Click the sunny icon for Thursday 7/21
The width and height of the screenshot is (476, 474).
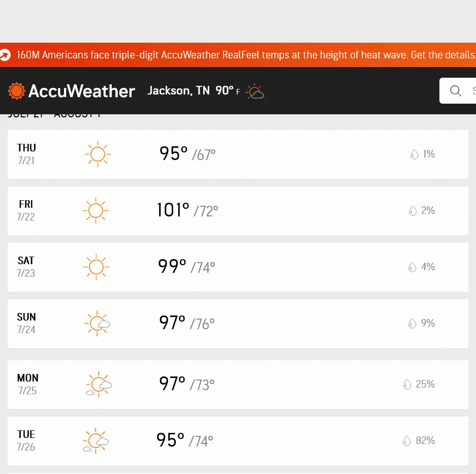pos(97,154)
